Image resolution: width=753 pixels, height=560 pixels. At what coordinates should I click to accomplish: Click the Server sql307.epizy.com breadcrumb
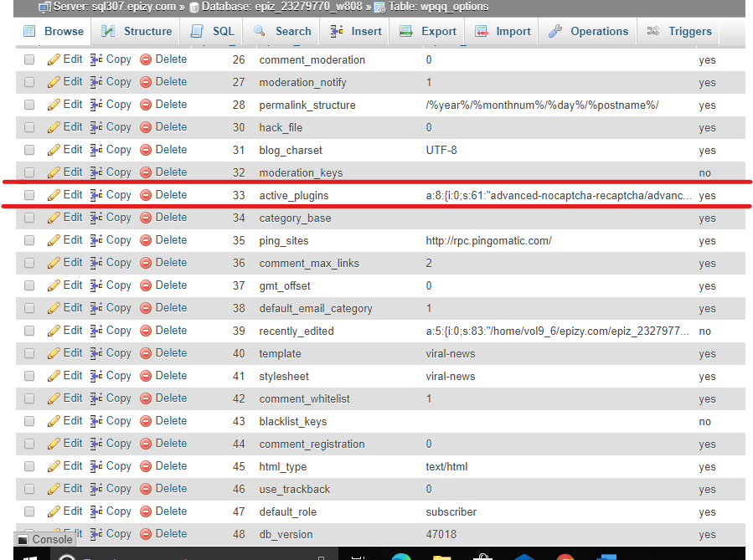pos(114,7)
